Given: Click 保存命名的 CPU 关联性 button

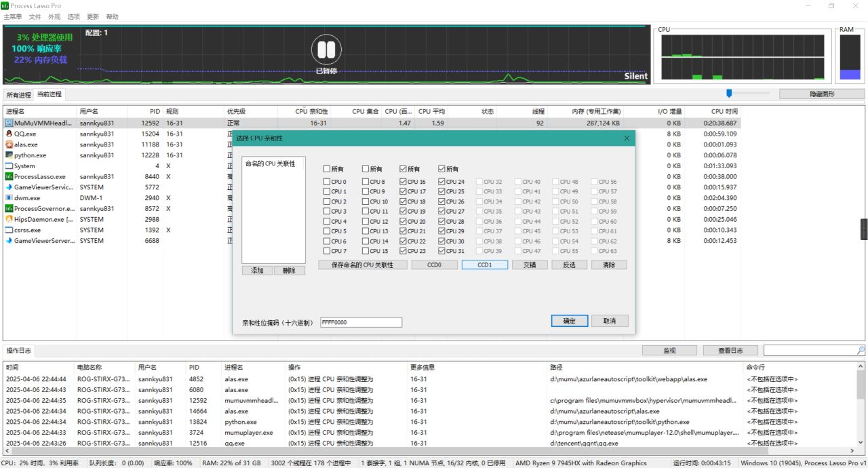Looking at the screenshot, I should click(x=362, y=265).
